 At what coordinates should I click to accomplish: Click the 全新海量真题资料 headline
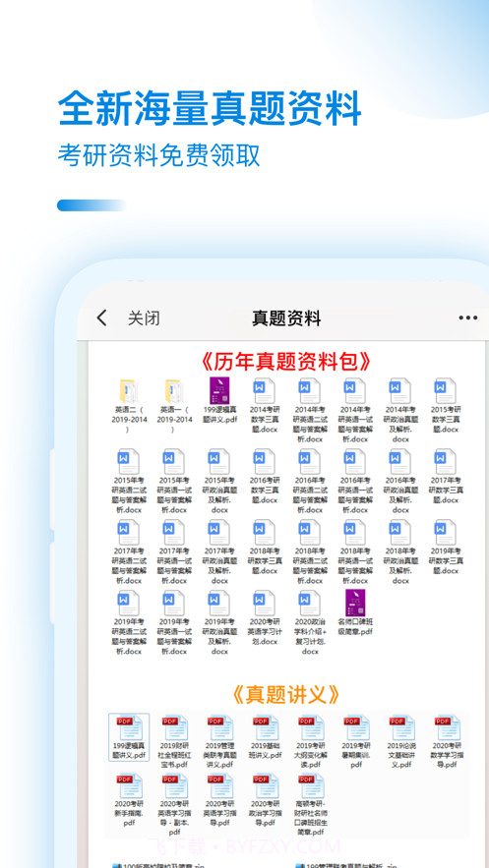coord(210,108)
